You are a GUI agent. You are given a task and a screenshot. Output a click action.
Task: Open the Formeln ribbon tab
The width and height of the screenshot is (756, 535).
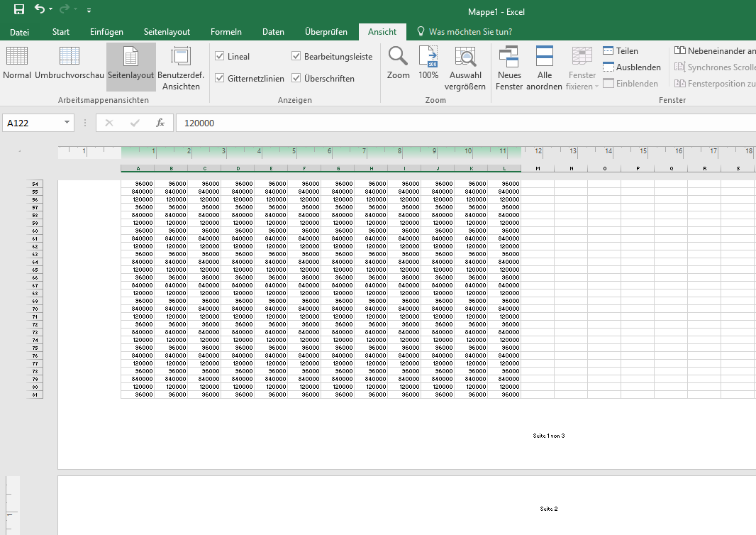(226, 32)
